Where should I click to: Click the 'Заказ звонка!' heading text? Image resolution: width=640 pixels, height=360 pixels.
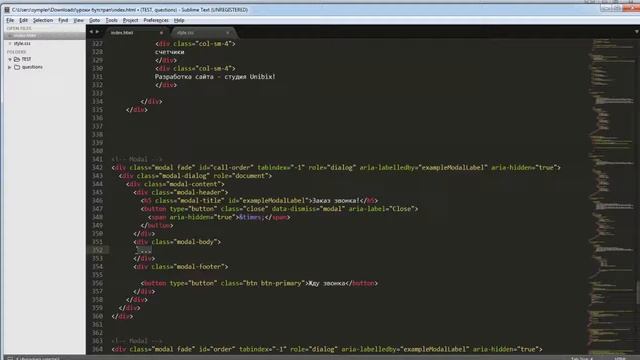tap(336, 200)
